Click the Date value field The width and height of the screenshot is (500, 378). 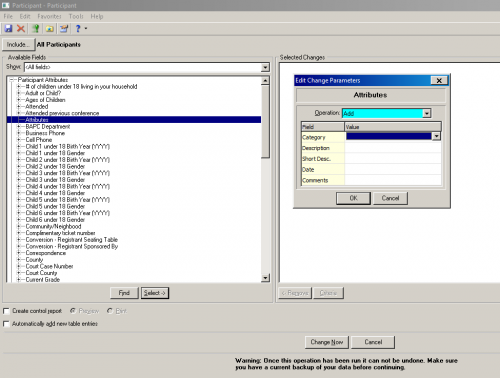(x=393, y=169)
